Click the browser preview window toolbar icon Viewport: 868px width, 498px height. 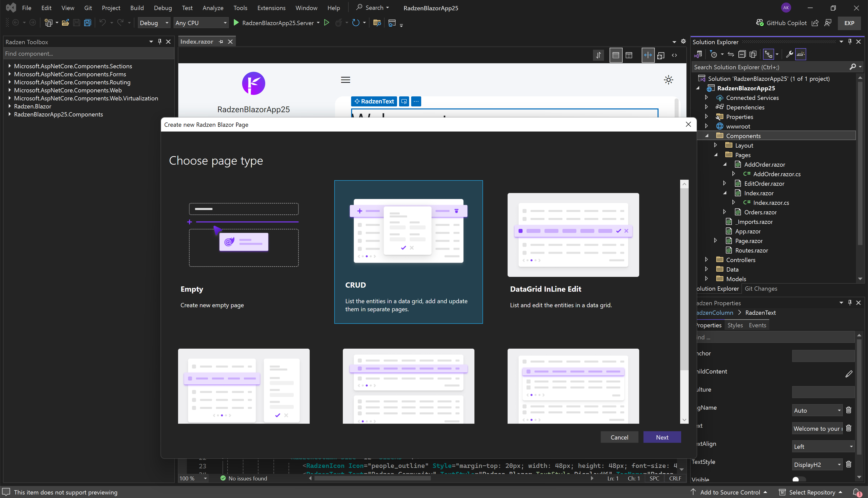click(392, 23)
